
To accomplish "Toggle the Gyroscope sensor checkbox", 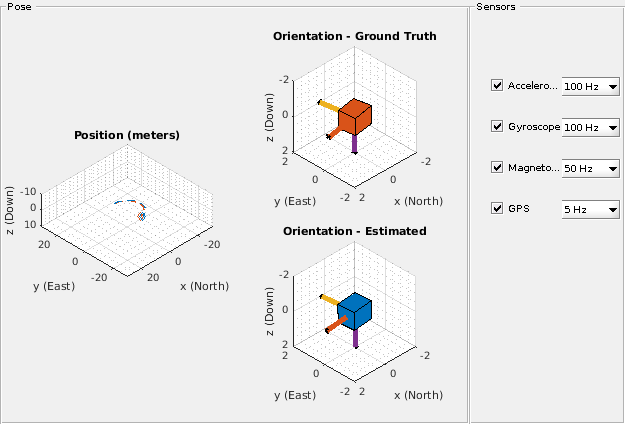I will pyautogui.click(x=498, y=128).
